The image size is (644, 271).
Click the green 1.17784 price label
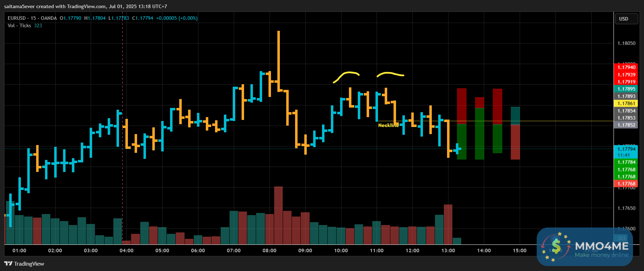(x=626, y=162)
